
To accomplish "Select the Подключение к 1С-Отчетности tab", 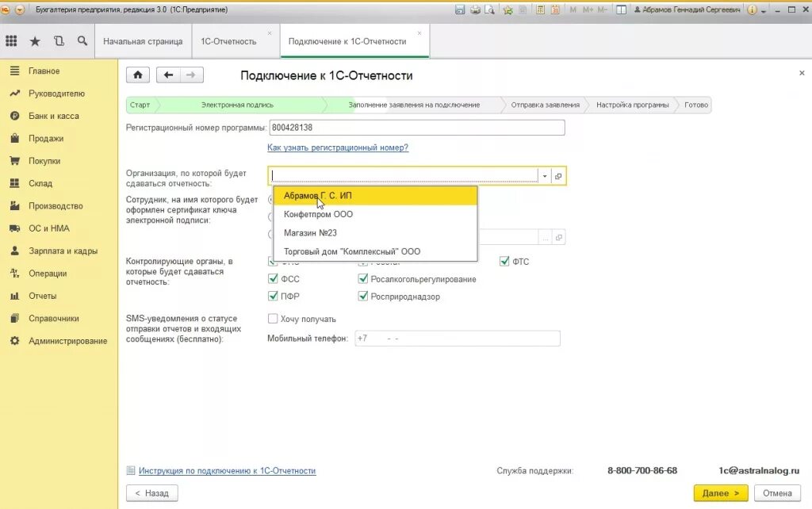I will 347,41.
